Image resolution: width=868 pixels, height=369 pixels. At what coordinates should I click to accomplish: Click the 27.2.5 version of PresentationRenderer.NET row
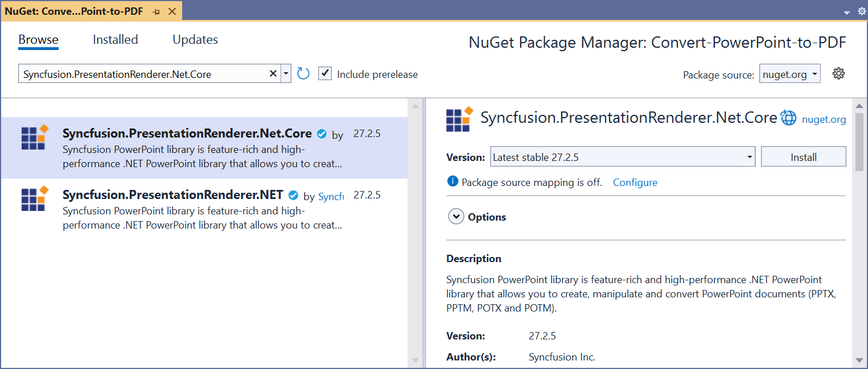(367, 195)
